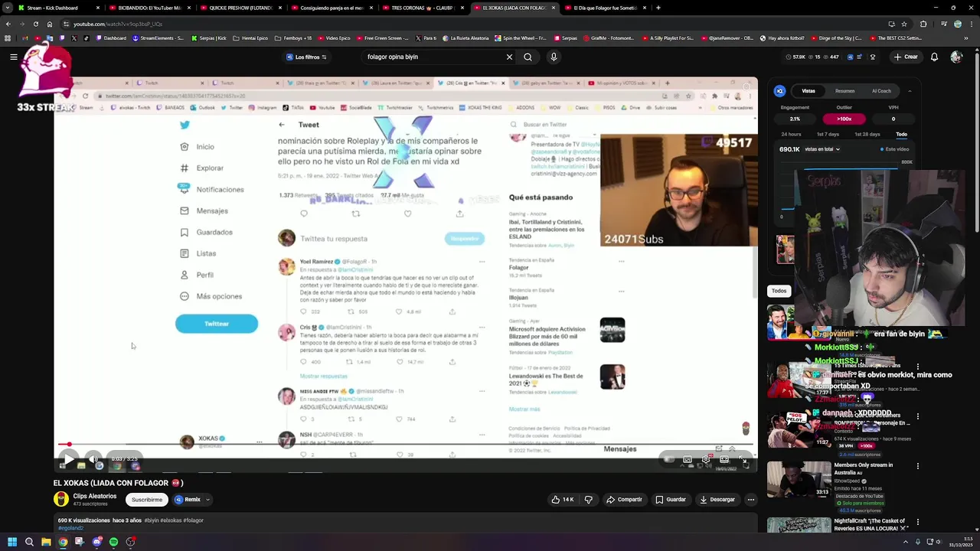
Task: Open the Clips Aleatorios channel name
Action: (x=95, y=496)
